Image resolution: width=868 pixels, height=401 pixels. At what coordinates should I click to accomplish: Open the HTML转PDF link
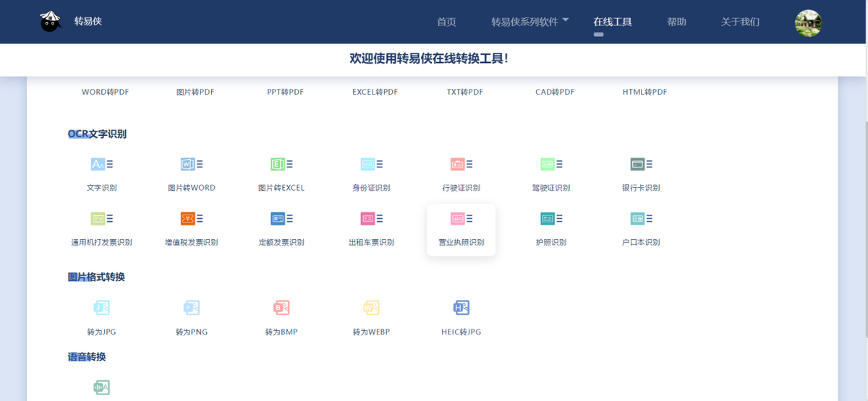(x=644, y=92)
